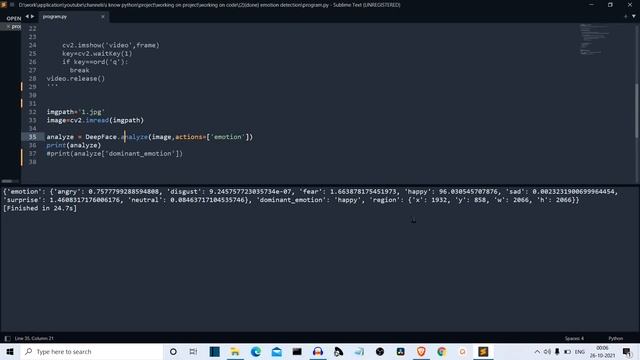Viewport: 640px width, 360px height.
Task: Open the dark blue app after Task View
Action: tap(214, 351)
